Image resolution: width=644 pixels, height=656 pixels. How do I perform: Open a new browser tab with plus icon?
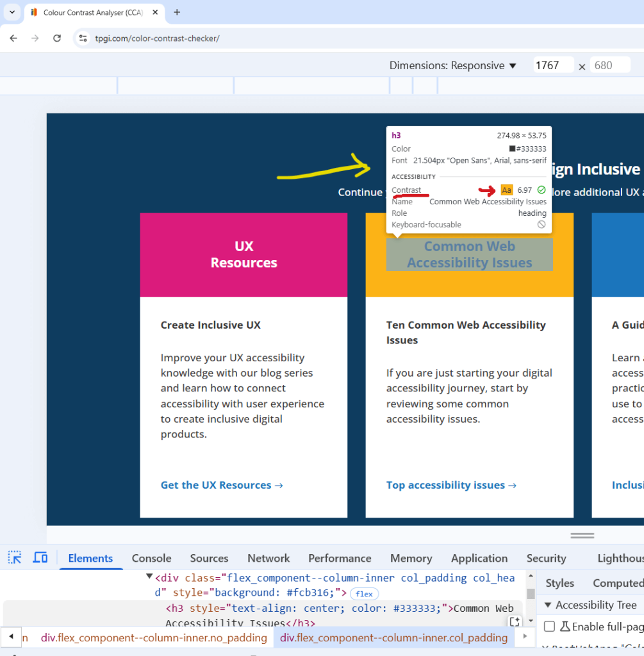click(x=177, y=12)
